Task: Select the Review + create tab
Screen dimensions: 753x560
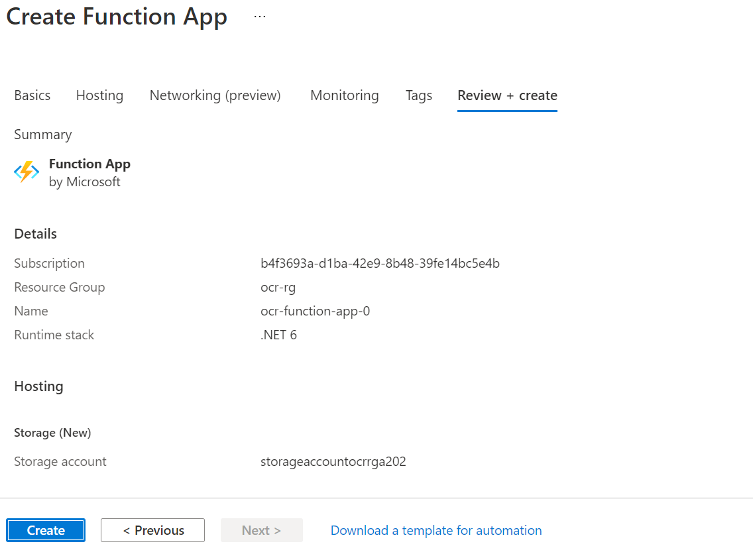Action: (x=507, y=95)
